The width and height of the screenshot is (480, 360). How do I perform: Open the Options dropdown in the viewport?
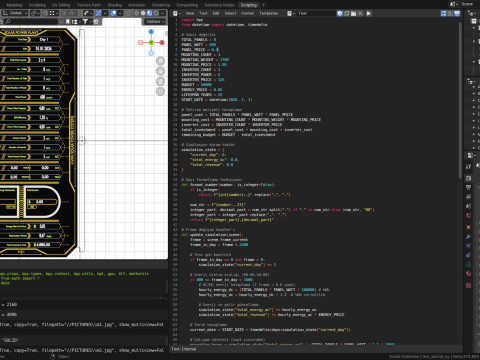click(155, 21)
